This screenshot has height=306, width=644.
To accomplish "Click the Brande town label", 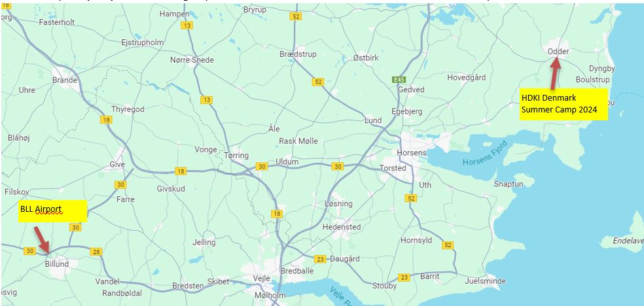I will tap(65, 80).
